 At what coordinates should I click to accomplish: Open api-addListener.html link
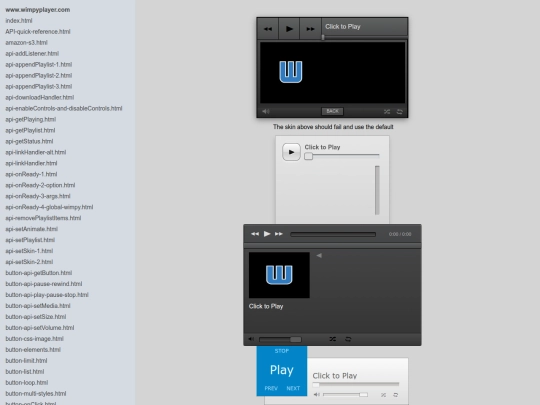tap(32, 53)
